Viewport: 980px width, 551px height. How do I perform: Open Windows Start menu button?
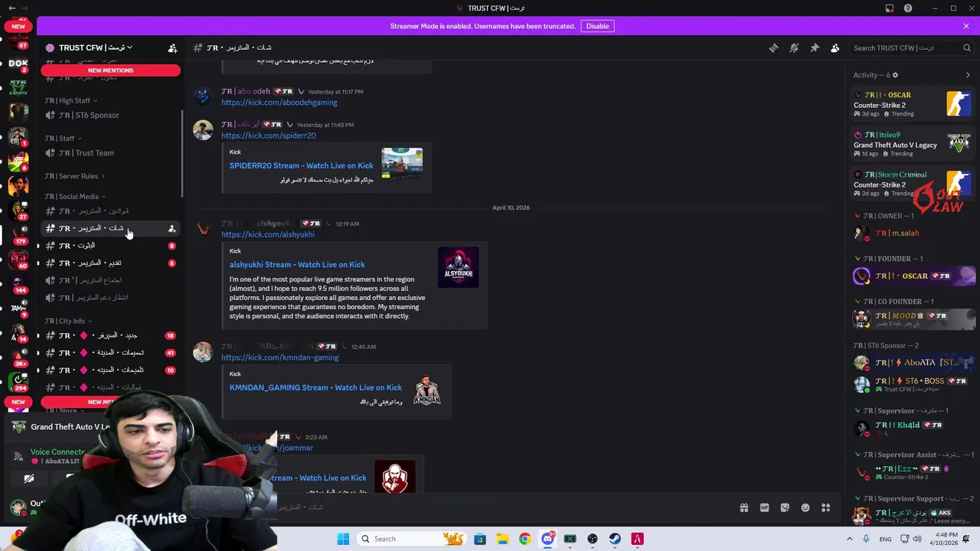coord(343,539)
